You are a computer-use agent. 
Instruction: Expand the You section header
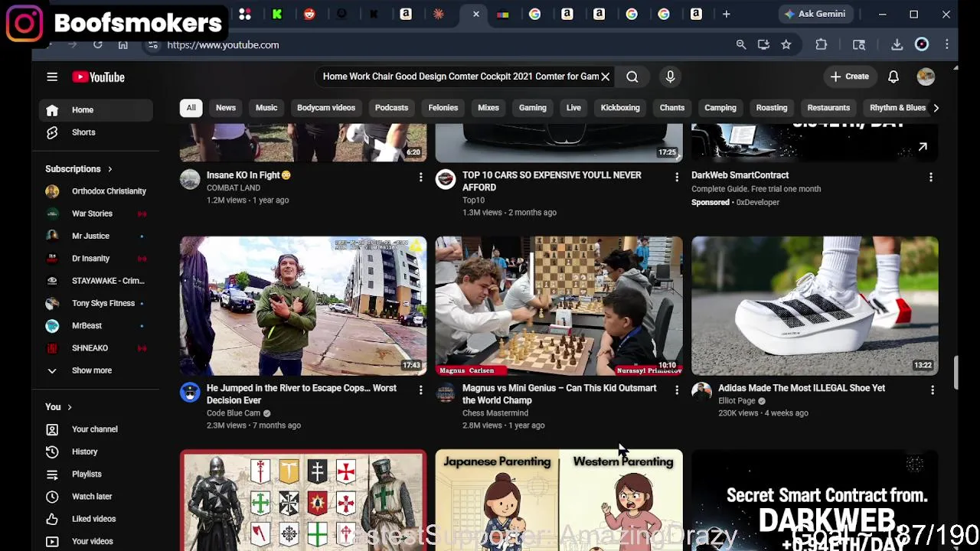[x=58, y=407]
